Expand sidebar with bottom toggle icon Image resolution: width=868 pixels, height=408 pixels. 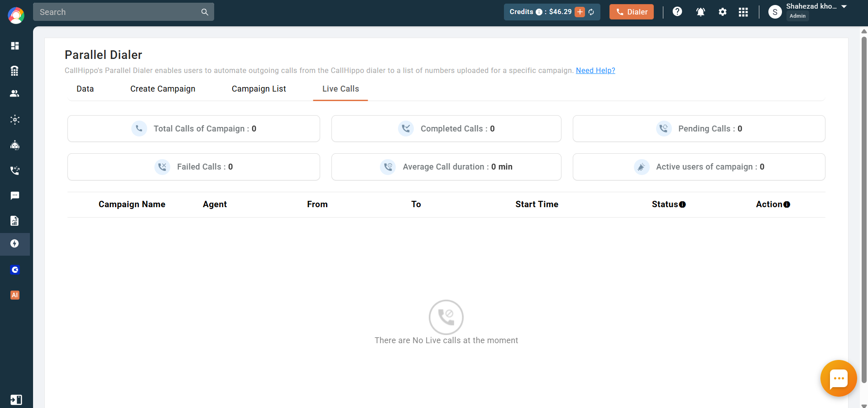(x=16, y=400)
